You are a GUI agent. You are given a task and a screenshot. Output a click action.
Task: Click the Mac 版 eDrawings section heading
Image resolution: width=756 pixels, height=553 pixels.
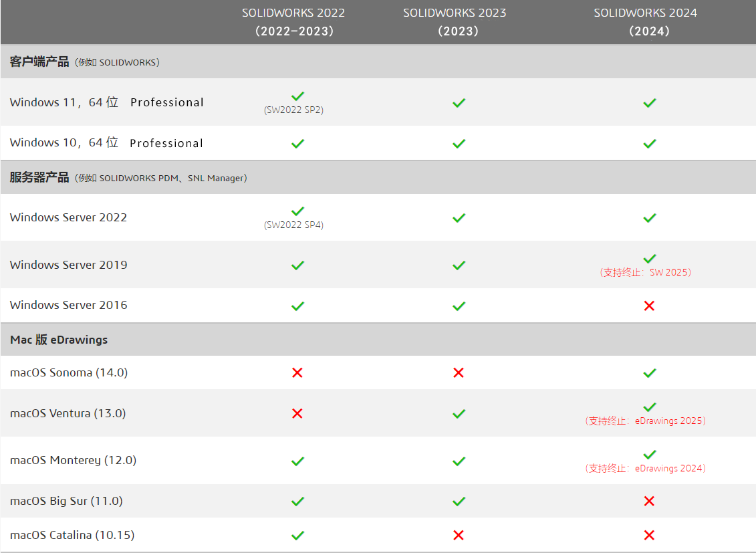point(59,340)
